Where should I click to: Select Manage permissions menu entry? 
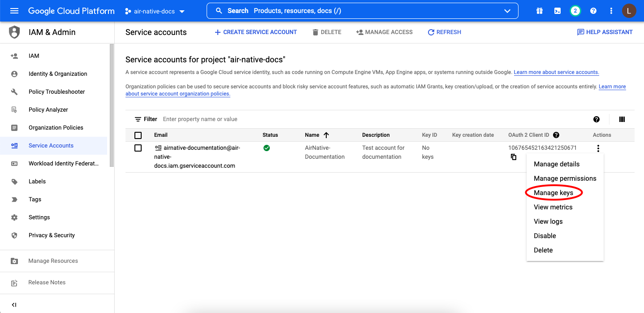[x=565, y=178]
